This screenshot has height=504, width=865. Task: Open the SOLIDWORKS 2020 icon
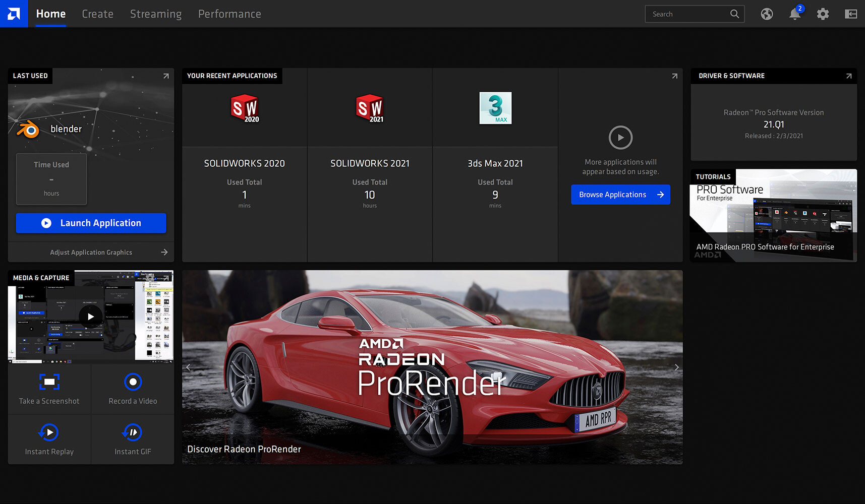[x=245, y=108]
